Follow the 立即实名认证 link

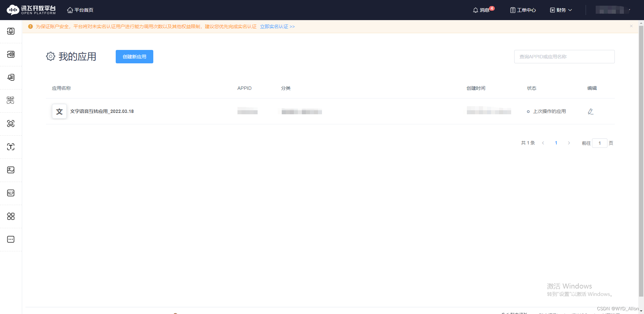[x=277, y=26]
